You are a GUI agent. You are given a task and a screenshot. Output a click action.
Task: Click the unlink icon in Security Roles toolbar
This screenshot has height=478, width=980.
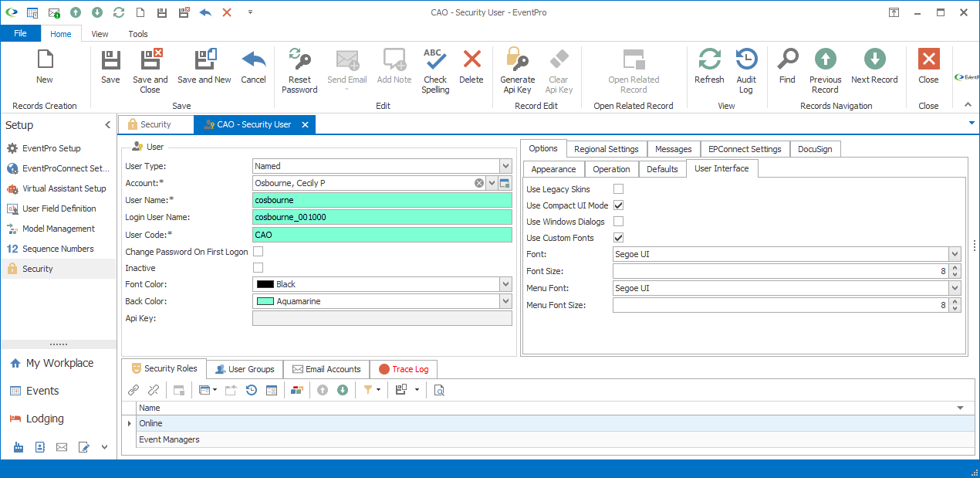pyautogui.click(x=153, y=390)
